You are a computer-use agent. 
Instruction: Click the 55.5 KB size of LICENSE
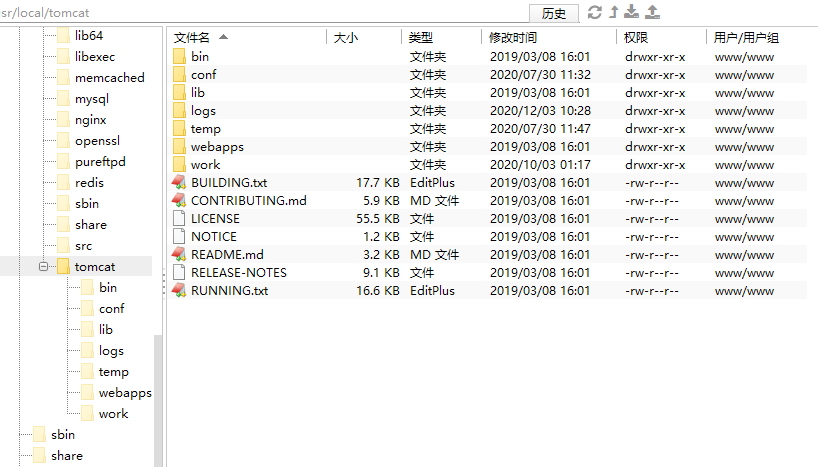point(378,219)
